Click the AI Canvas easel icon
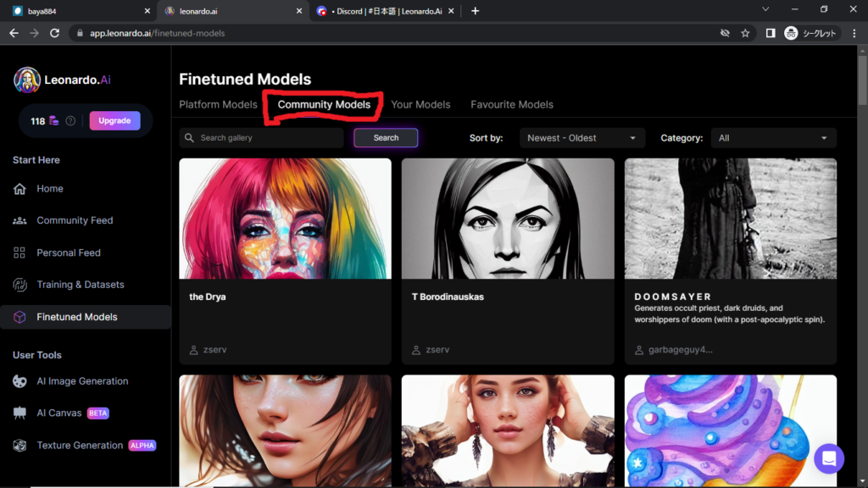The width and height of the screenshot is (868, 488). [x=19, y=413]
